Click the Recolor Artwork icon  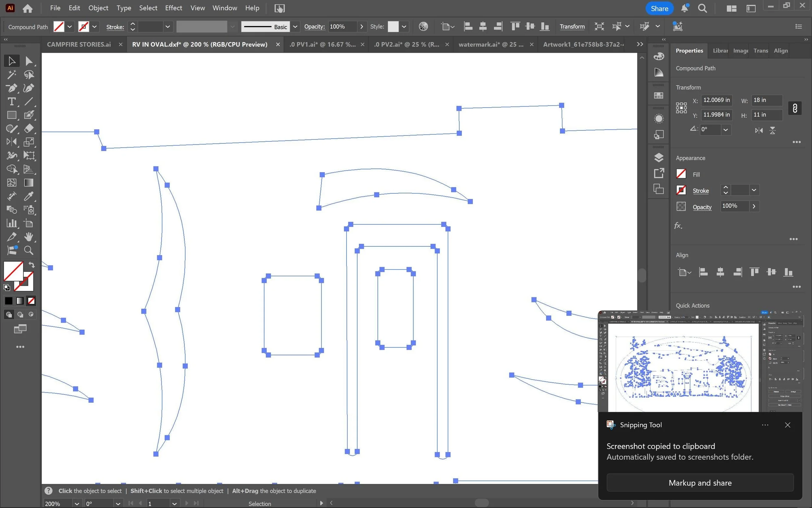point(423,27)
